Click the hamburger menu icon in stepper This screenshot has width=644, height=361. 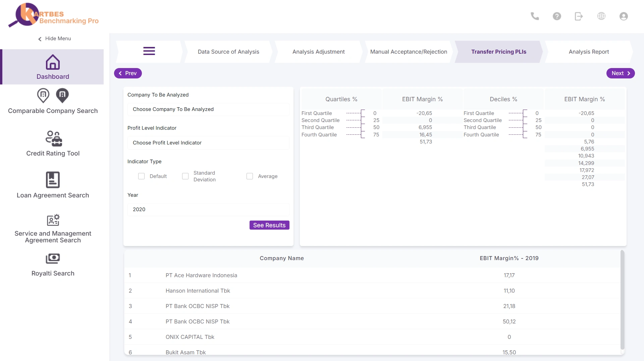click(149, 51)
